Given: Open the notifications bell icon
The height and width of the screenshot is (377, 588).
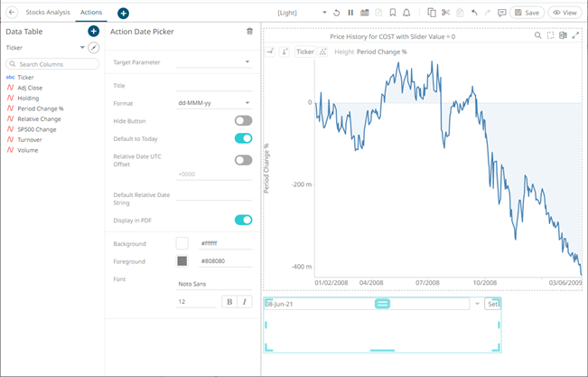Looking at the screenshot, I should [406, 13].
